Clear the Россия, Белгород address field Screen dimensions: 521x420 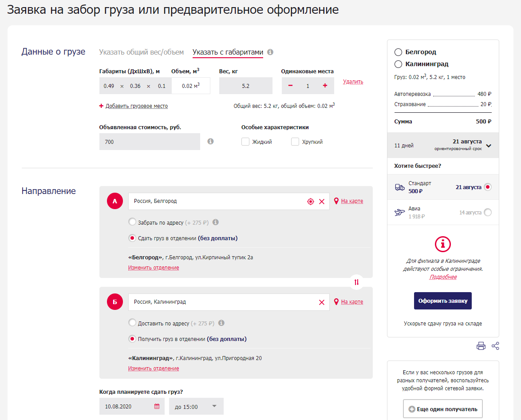coord(322,202)
